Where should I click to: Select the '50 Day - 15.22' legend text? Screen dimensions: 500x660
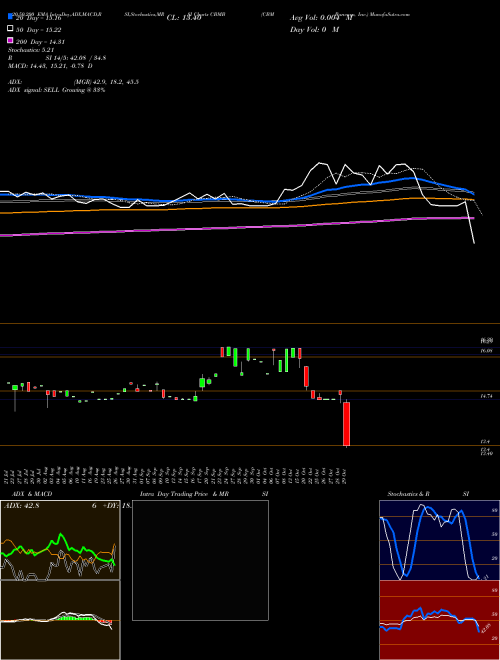click(x=38, y=30)
